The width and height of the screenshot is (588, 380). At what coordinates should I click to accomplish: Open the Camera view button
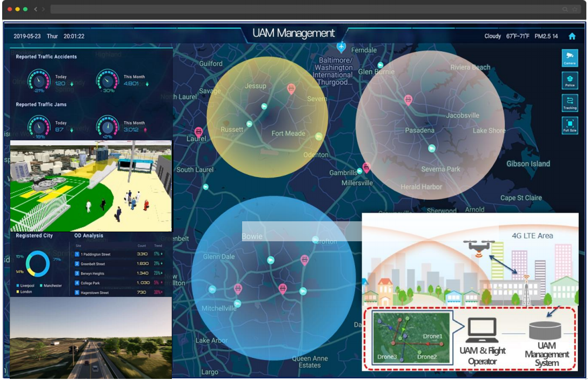(x=570, y=58)
